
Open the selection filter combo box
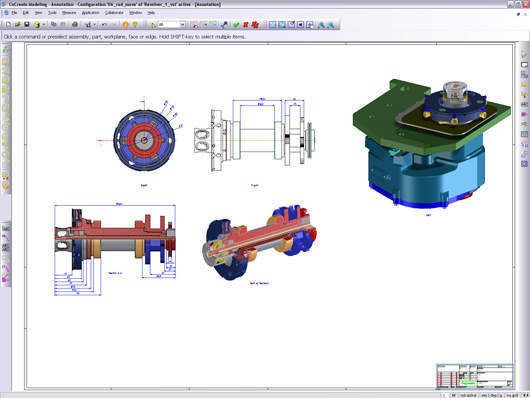[172, 25]
